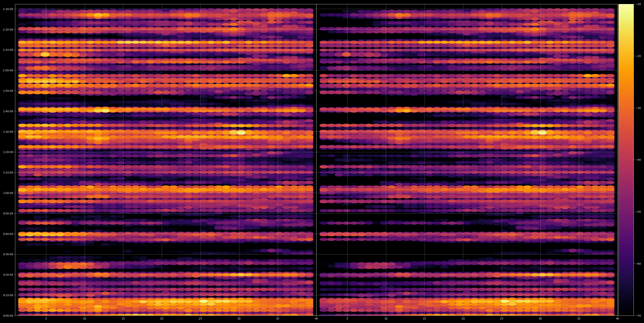Click the −50 colorbar scale label
This screenshot has width=644, height=323.
click(x=638, y=212)
